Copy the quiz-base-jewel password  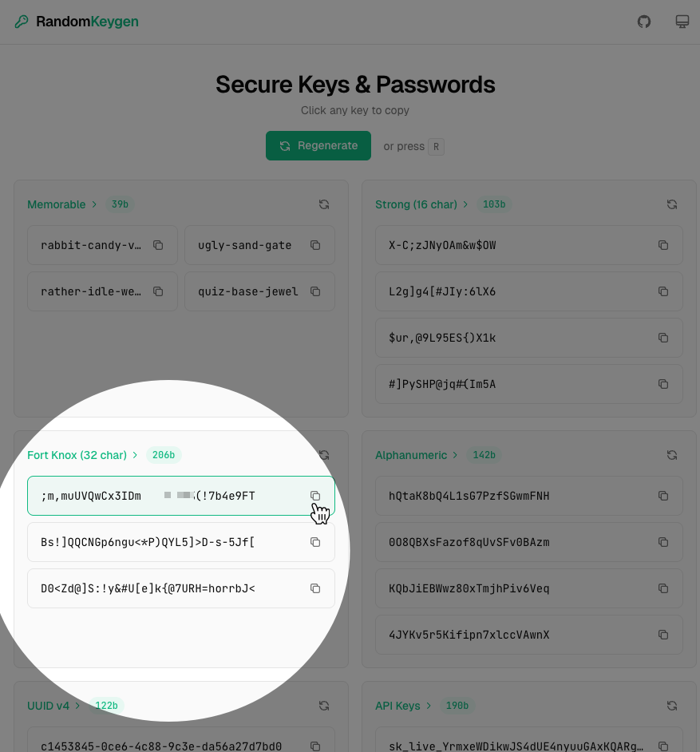point(315,291)
